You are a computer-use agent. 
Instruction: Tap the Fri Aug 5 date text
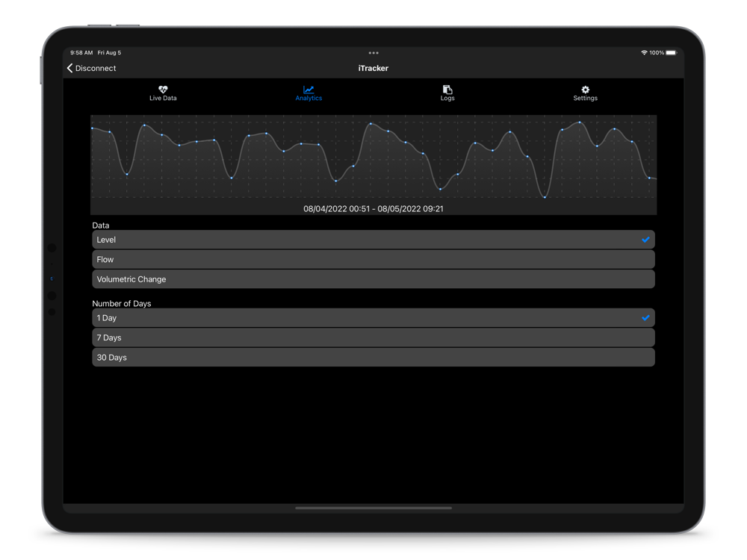tap(109, 52)
